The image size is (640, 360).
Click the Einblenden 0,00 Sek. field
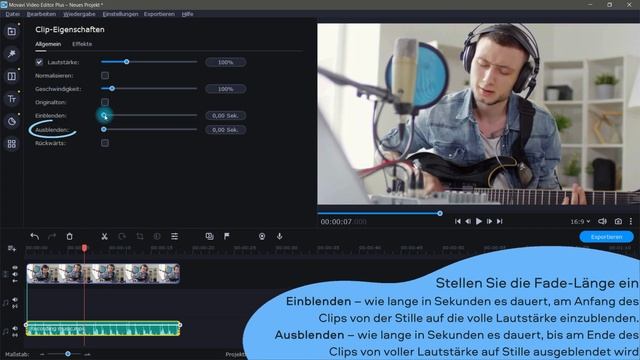225,116
